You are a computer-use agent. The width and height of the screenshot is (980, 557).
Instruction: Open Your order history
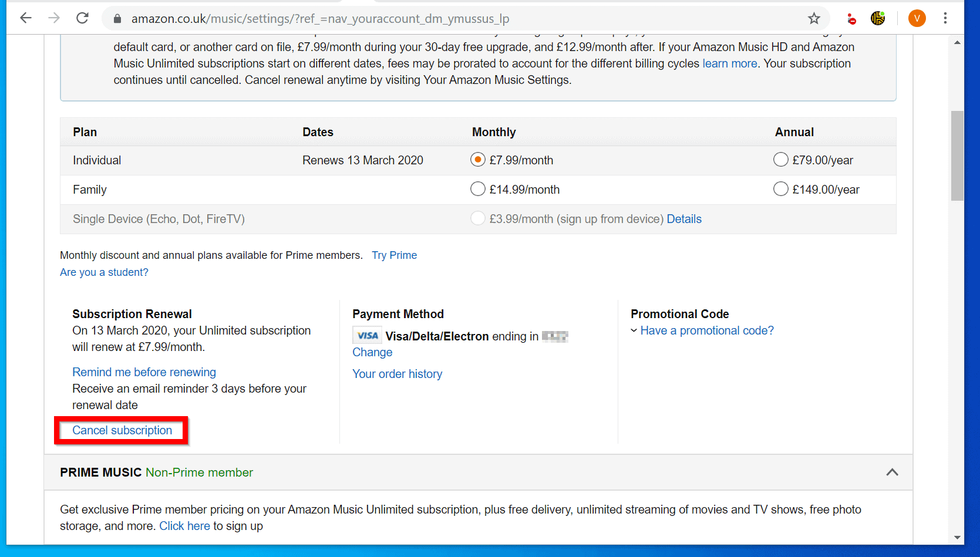[x=397, y=374]
